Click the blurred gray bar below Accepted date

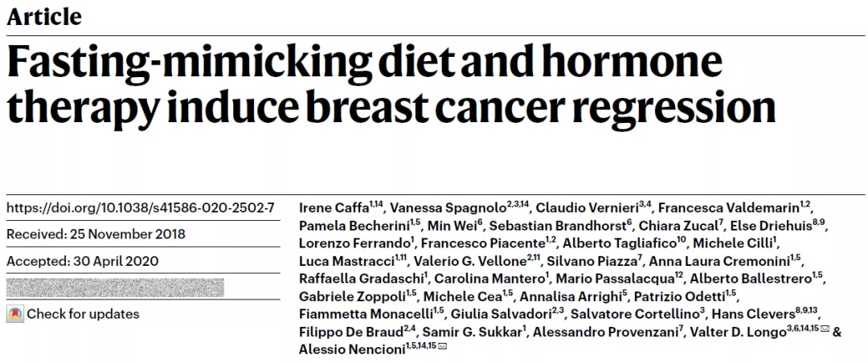tap(115, 288)
